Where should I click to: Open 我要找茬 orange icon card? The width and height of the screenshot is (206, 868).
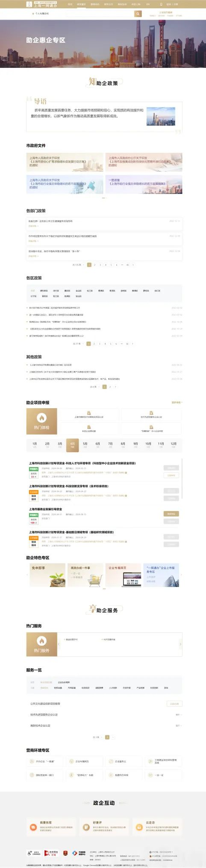click(52, 827)
